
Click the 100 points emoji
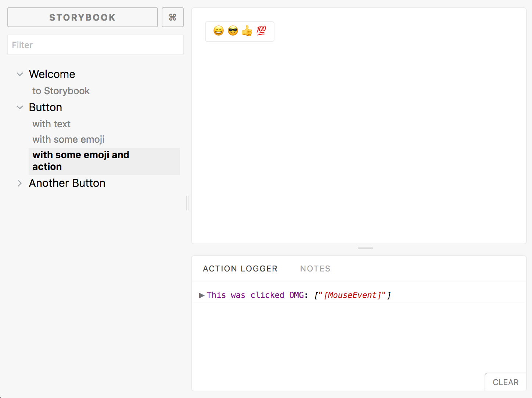(261, 31)
